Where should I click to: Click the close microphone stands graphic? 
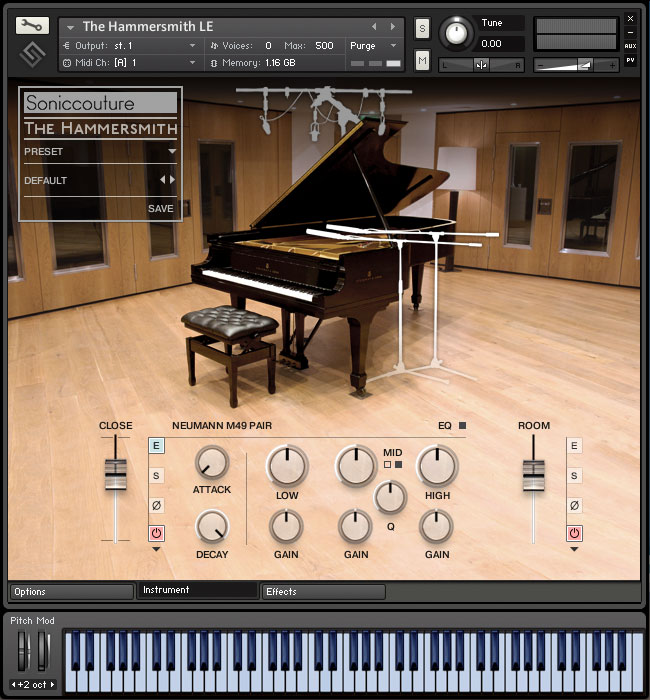pos(402,304)
